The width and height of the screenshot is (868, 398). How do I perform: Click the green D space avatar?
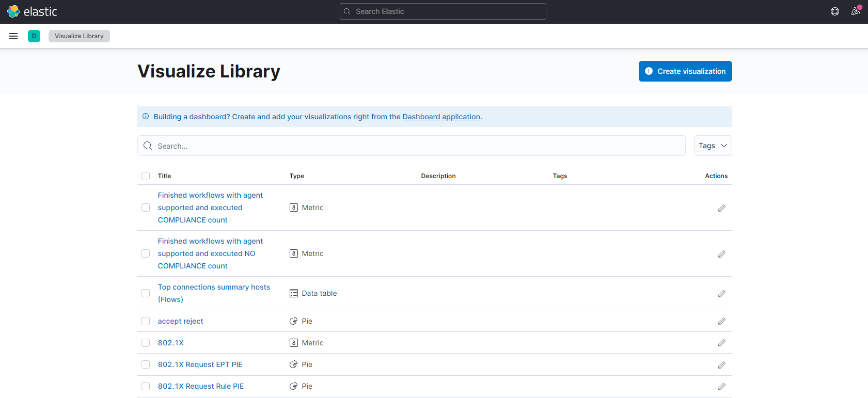tap(34, 36)
